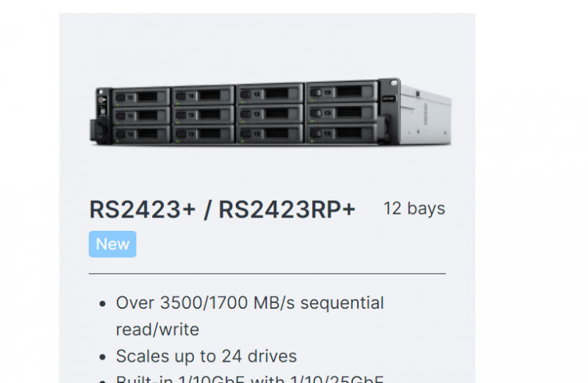Image resolution: width=588 pixels, height=383 pixels.
Task: Click the silver side panel of the chassis
Action: pyautogui.click(x=426, y=116)
